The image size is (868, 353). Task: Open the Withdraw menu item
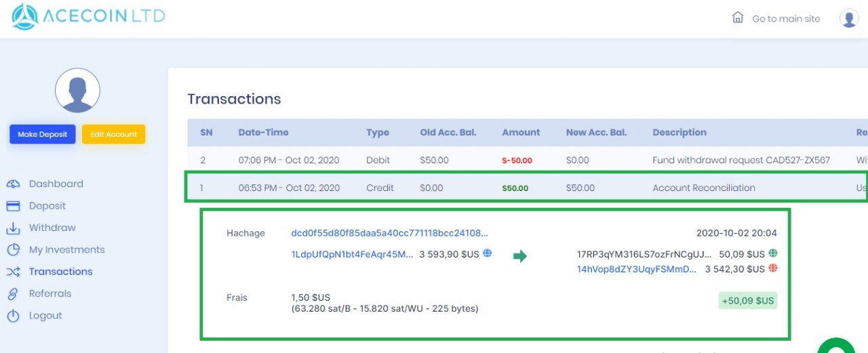point(52,228)
